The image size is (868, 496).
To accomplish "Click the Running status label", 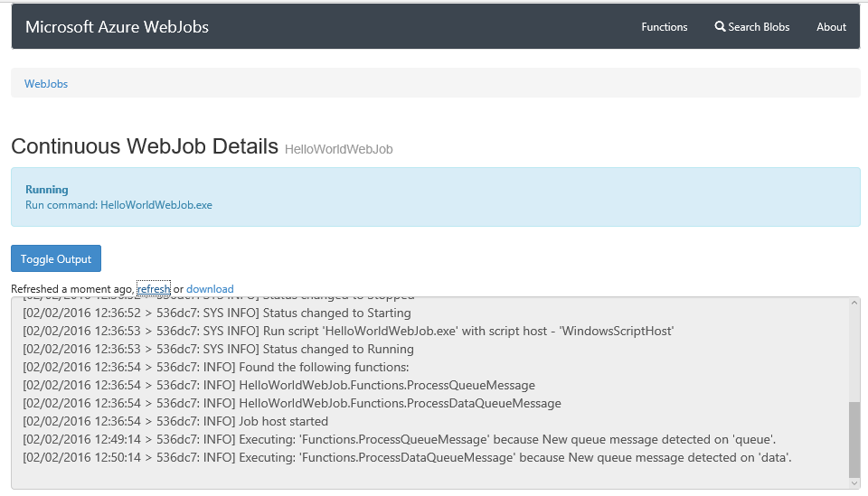I will tap(47, 190).
